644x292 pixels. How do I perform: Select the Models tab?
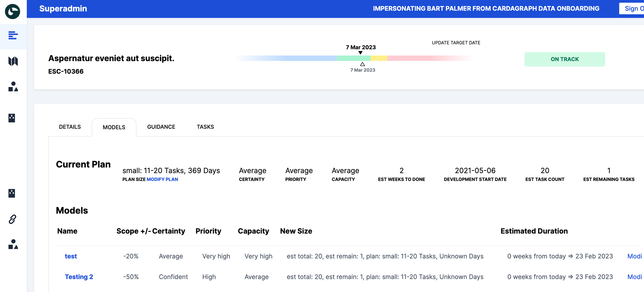coord(114,127)
